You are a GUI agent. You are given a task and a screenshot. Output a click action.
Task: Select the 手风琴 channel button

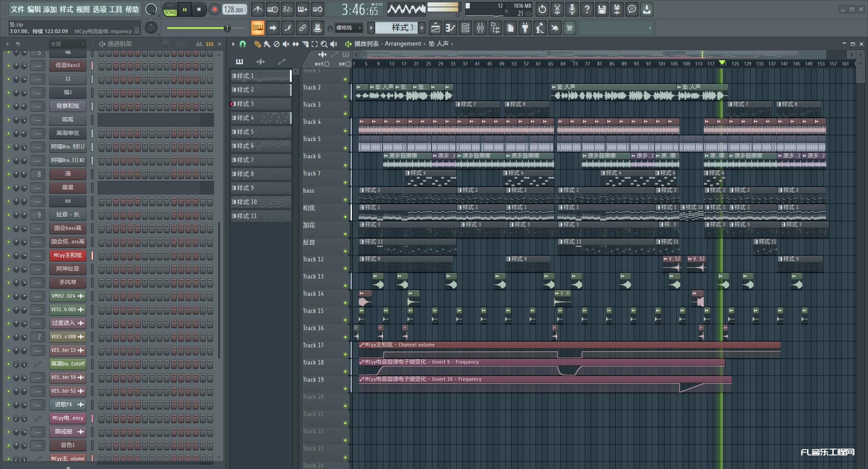coord(68,282)
